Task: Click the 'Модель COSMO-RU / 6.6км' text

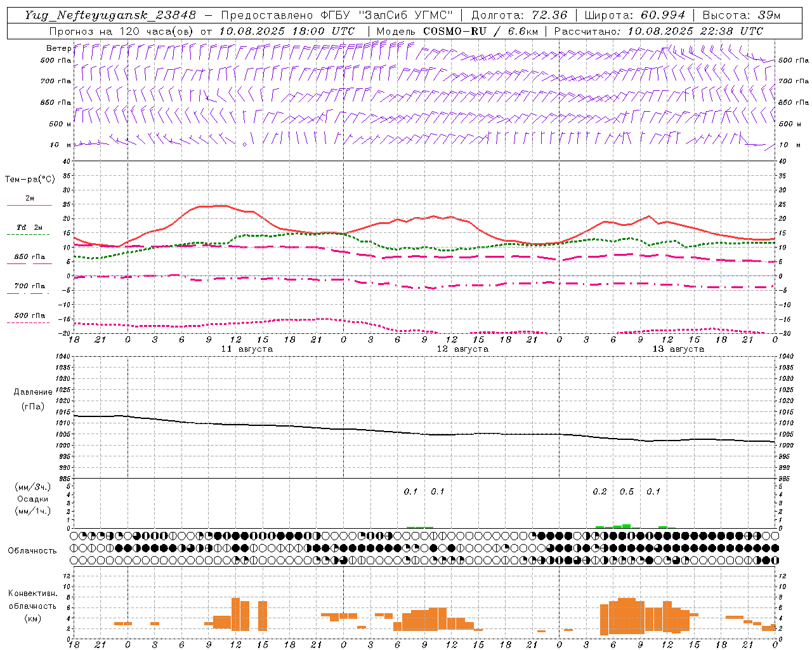Action: [457, 31]
